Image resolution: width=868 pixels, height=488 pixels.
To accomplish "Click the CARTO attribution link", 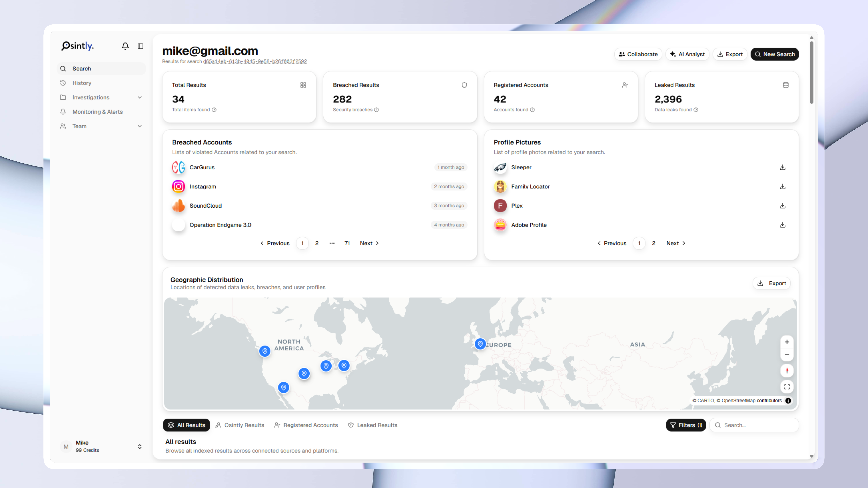I will pos(706,401).
